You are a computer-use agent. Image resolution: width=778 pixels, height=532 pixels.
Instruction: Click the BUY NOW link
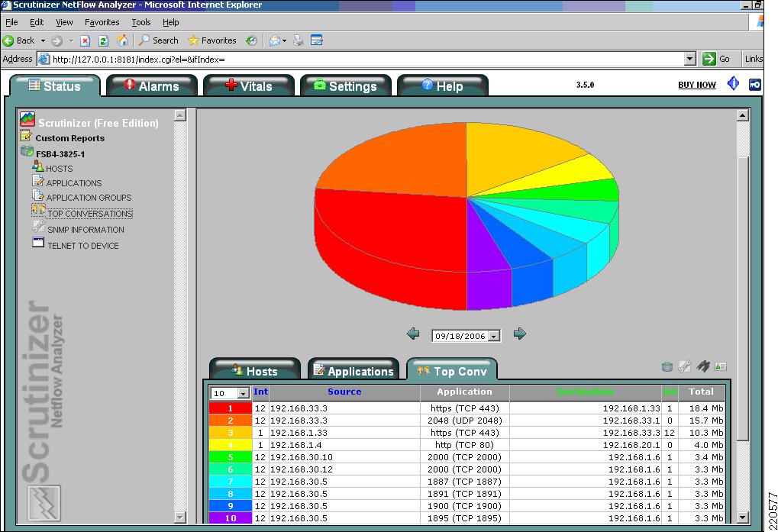tap(696, 85)
